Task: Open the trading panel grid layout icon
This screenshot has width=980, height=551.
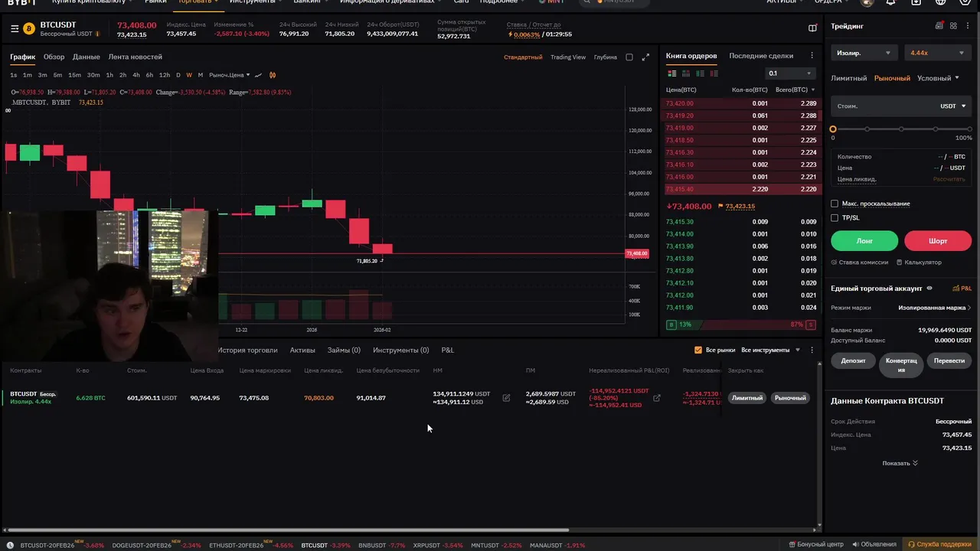Action: coord(953,26)
